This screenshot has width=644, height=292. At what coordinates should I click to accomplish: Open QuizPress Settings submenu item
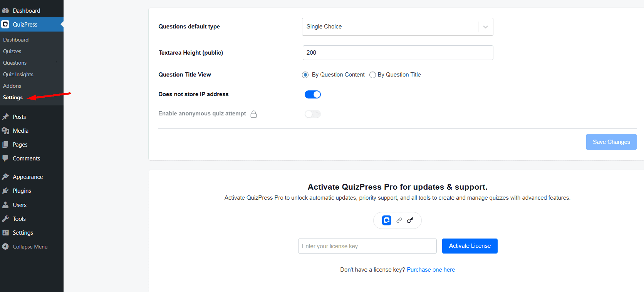point(13,97)
